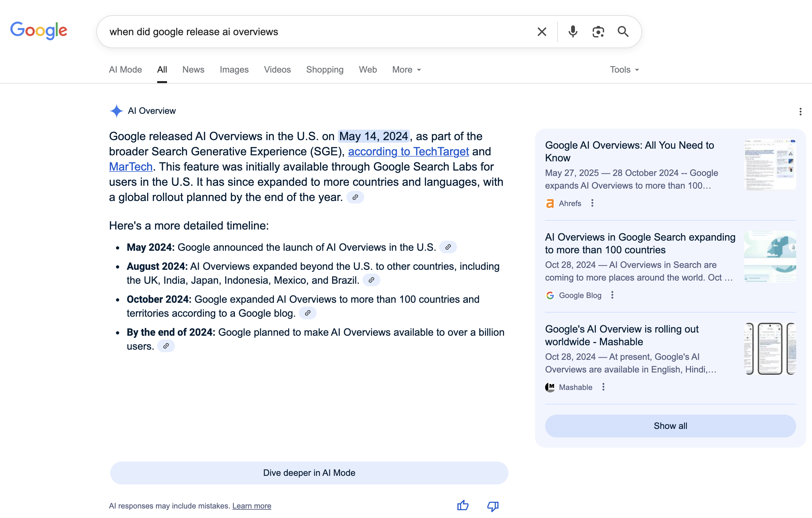Open AI Overview three-dot options menu
Image resolution: width=812 pixels, height=518 pixels.
click(x=800, y=112)
